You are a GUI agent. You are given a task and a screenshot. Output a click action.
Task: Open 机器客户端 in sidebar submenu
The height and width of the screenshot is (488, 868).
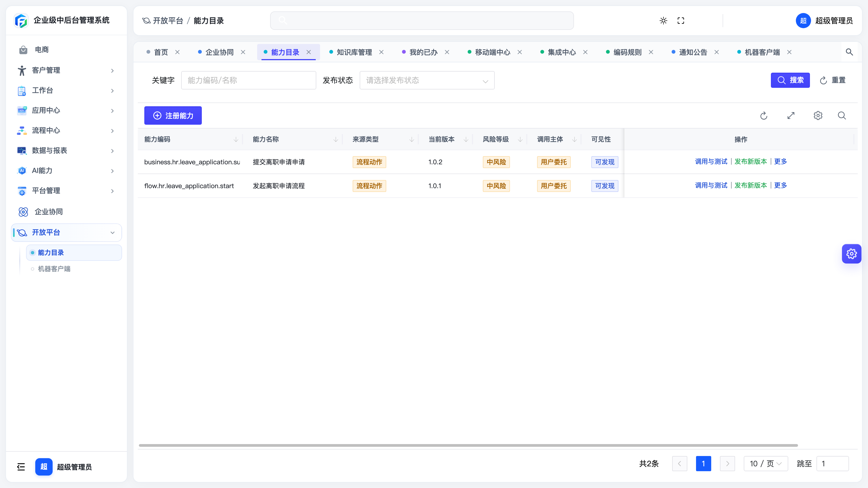click(54, 269)
